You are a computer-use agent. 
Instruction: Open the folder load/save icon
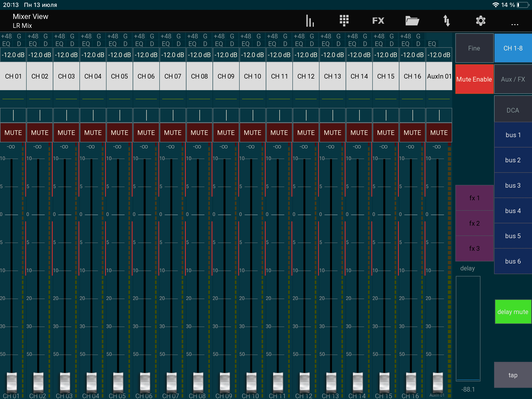click(412, 21)
